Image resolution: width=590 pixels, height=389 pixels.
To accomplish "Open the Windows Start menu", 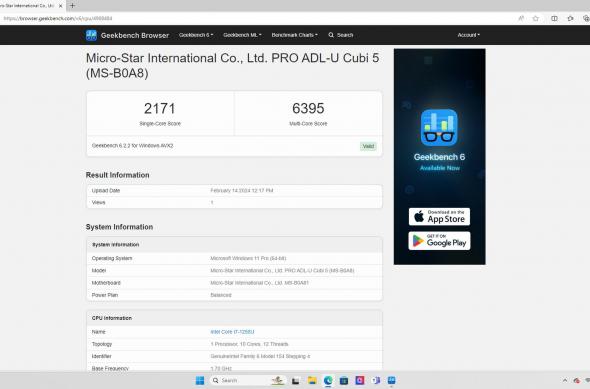I will (200, 380).
